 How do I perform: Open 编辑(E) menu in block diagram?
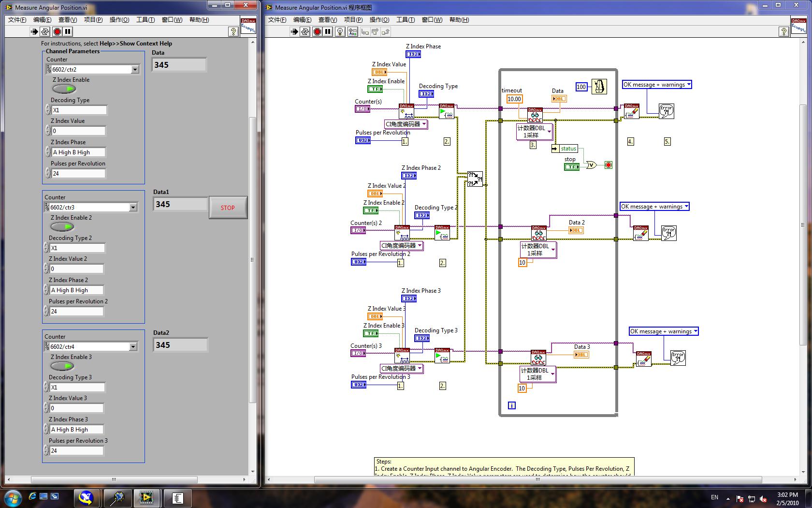pyautogui.click(x=302, y=20)
